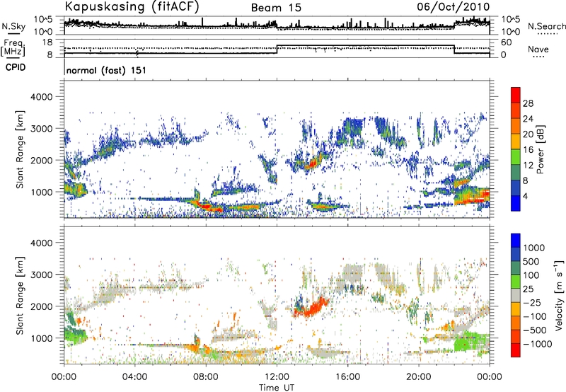Click the 10^0 tick beside N.Search
The image size is (566, 392).
tap(511, 32)
